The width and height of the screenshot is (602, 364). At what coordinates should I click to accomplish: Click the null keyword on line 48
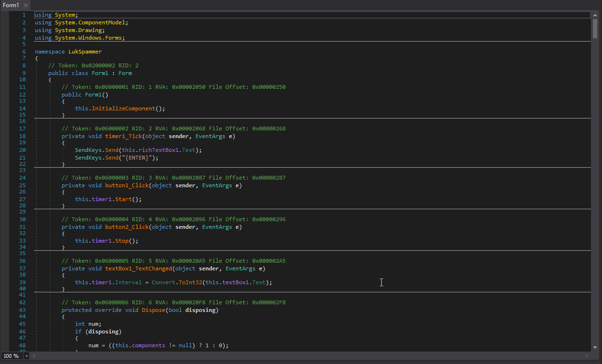[186, 345]
